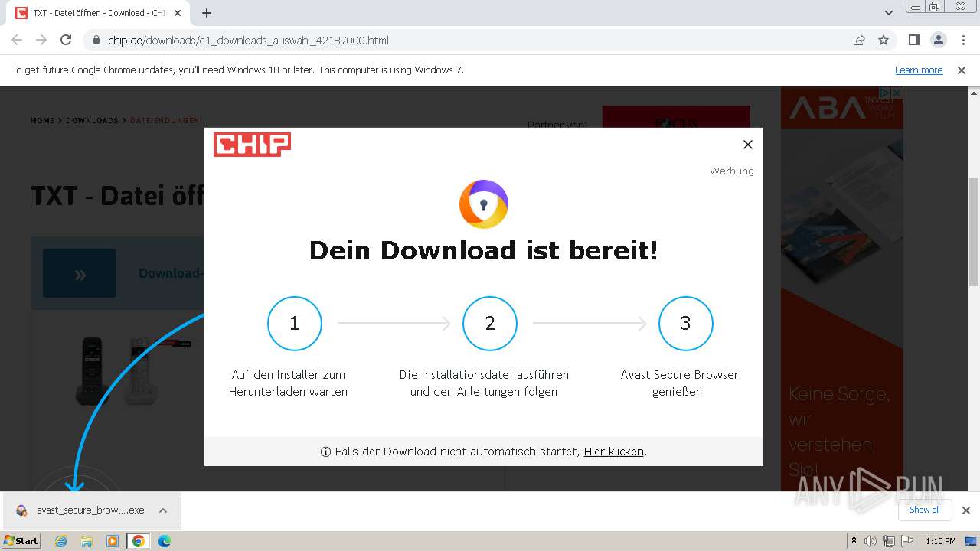Click the browser forward arrow
The height and width of the screenshot is (551, 980).
(41, 40)
